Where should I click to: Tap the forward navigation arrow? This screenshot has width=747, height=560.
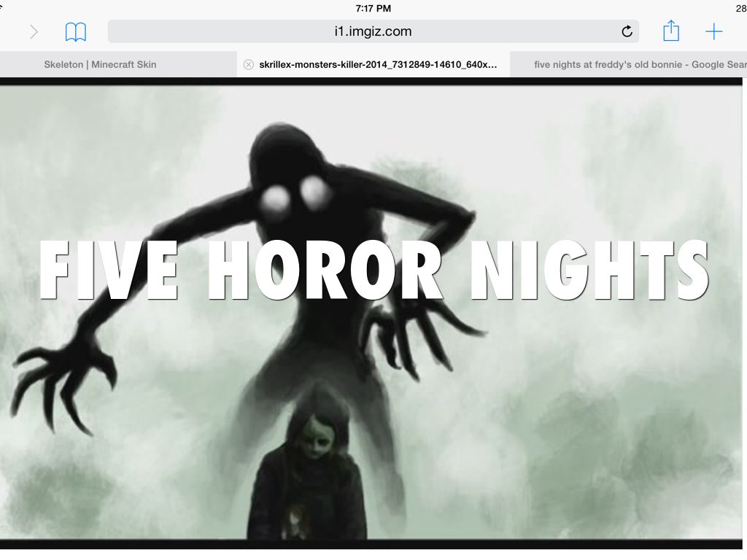click(x=34, y=31)
